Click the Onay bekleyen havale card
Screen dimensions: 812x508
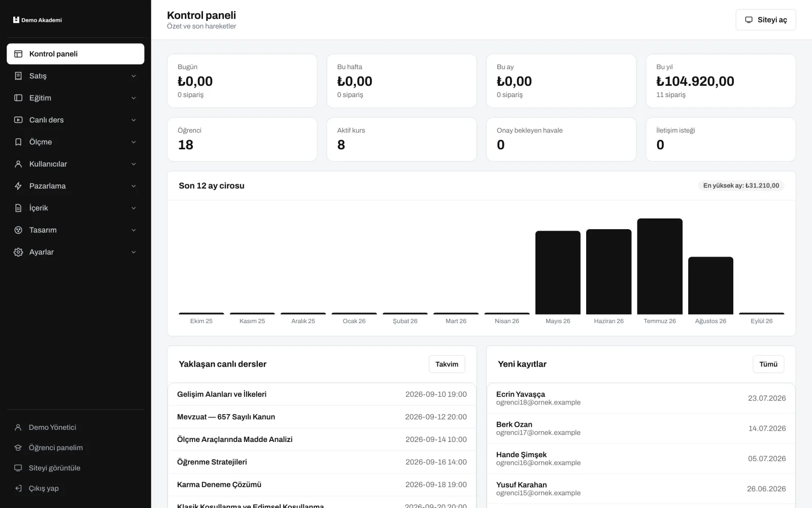(x=561, y=140)
